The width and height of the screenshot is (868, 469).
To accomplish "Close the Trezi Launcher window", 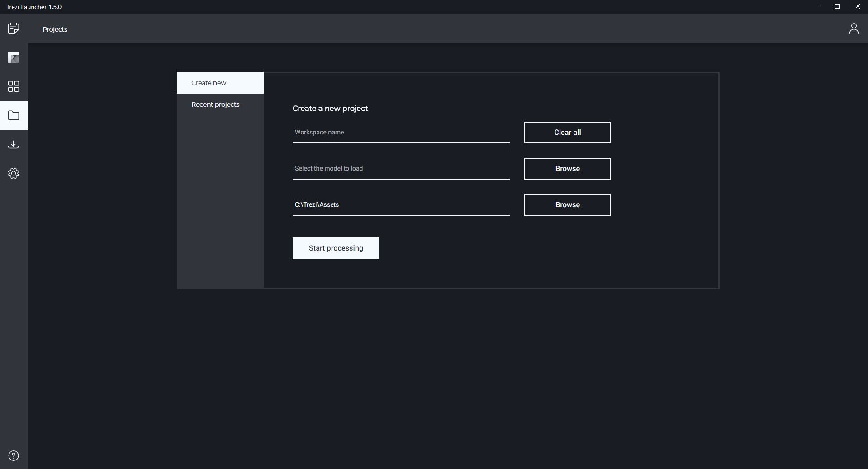I will [x=858, y=7].
